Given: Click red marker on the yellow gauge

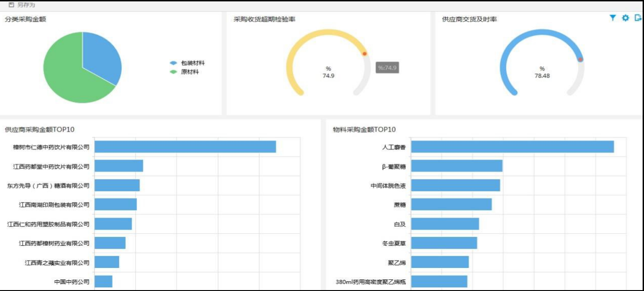Looking at the screenshot, I should [x=364, y=54].
